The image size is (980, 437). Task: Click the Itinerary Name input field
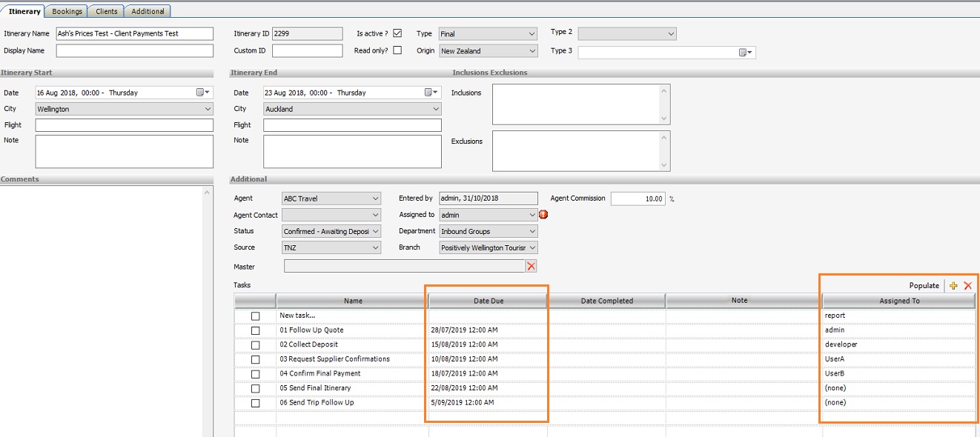tap(134, 33)
